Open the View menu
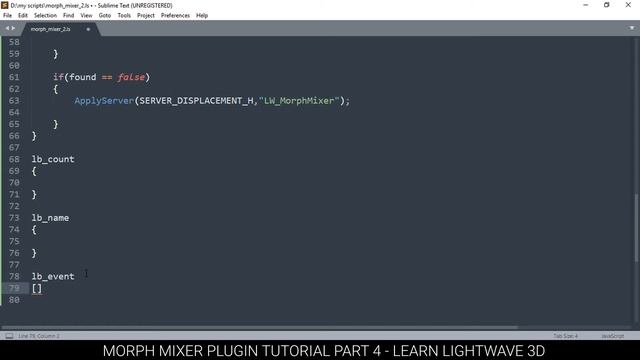640x360 pixels. tap(86, 16)
